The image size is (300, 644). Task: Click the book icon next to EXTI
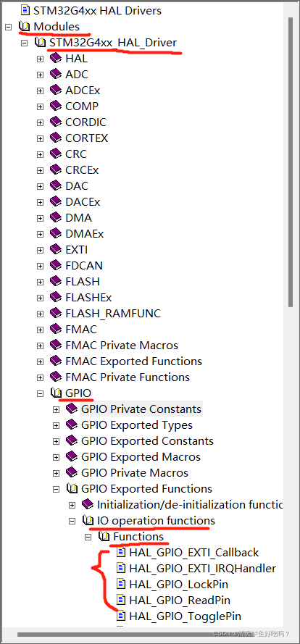pos(56,249)
